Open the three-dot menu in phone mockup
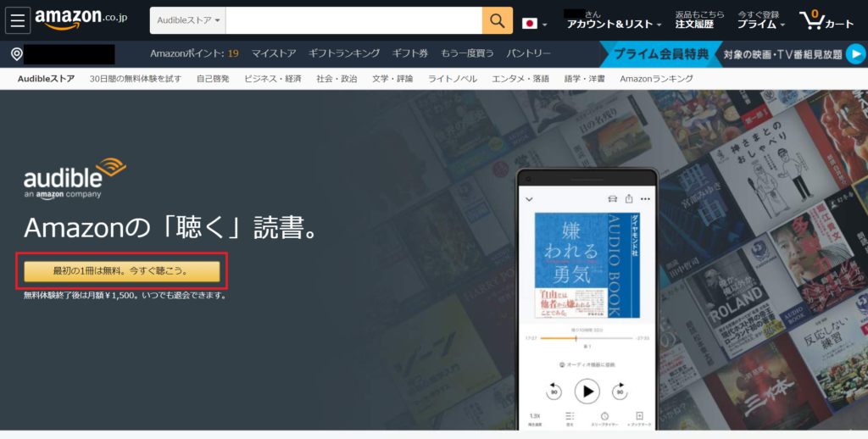 [x=645, y=199]
